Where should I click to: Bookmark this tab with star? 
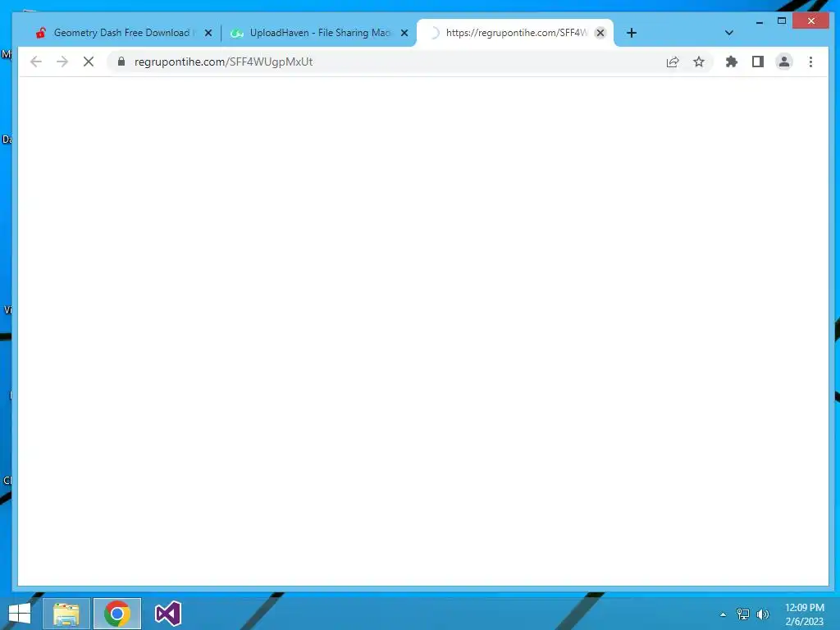pyautogui.click(x=699, y=62)
